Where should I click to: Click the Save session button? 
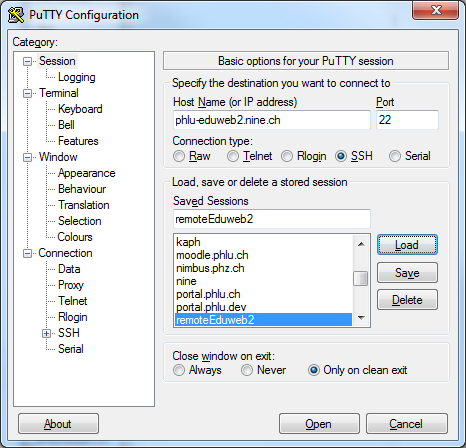point(407,273)
